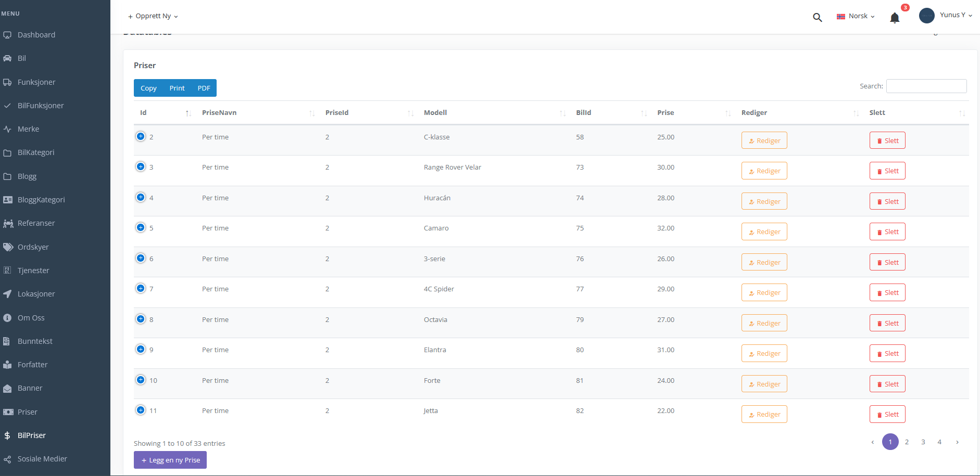The width and height of the screenshot is (980, 476).
Task: Click the paper plane icon for Lokasjoner
Action: pyautogui.click(x=7, y=294)
